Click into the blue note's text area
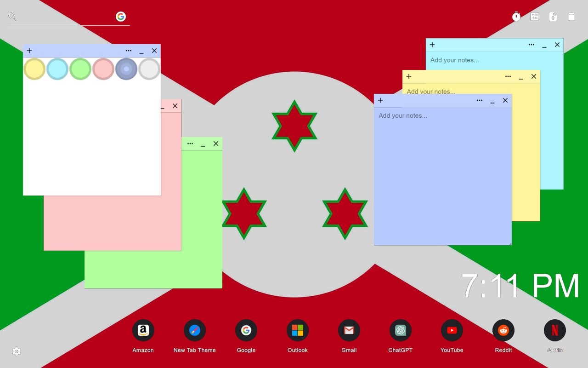This screenshot has height=368, width=588. pyautogui.click(x=443, y=176)
